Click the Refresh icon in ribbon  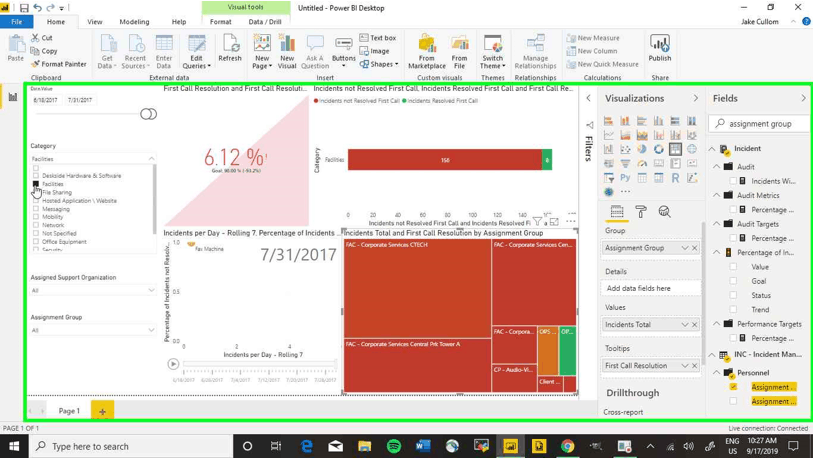tap(230, 48)
